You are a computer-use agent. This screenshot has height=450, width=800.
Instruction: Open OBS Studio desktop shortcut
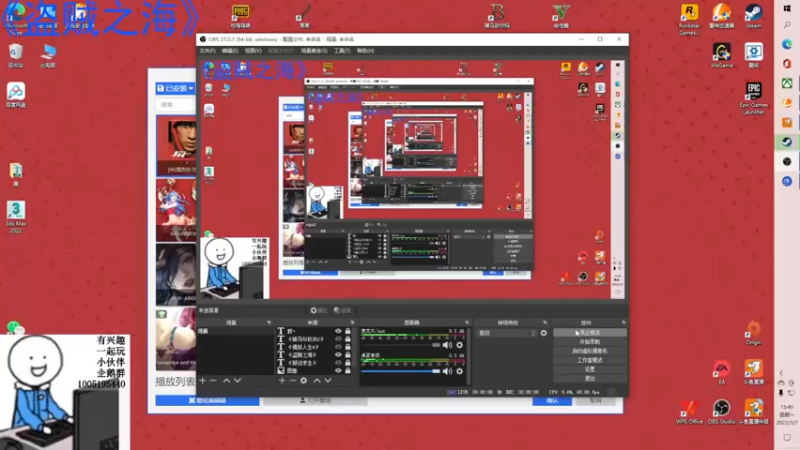point(721,412)
